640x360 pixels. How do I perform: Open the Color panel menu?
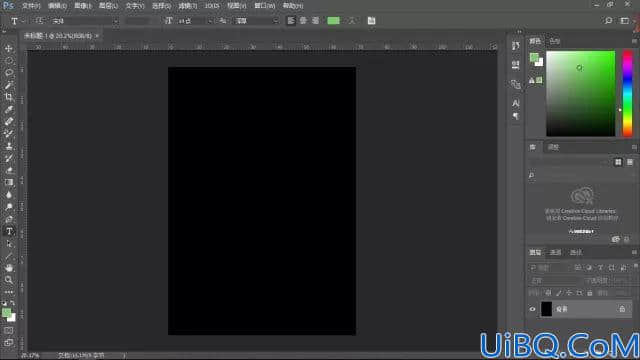634,41
